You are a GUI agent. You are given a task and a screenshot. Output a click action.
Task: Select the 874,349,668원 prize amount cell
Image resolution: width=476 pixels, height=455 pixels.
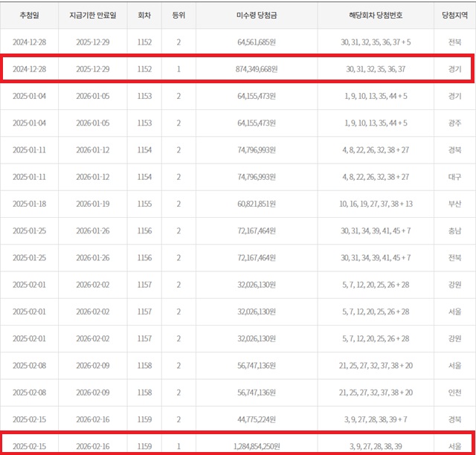tap(257, 69)
